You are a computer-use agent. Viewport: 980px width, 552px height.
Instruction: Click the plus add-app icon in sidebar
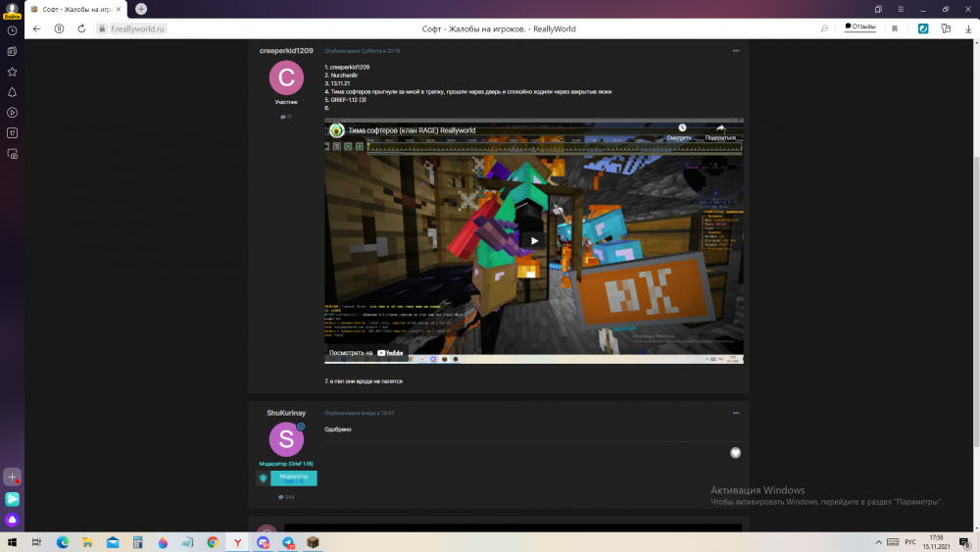12,477
